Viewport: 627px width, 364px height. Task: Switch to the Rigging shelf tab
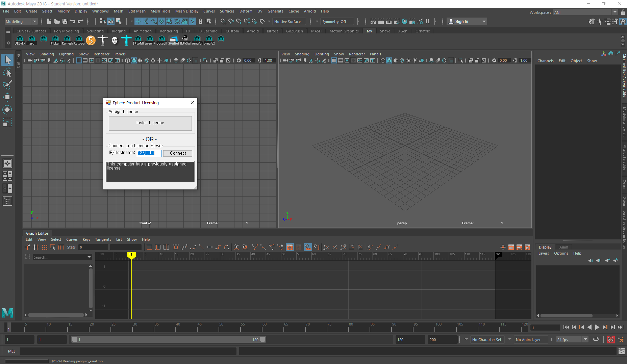[x=119, y=31]
